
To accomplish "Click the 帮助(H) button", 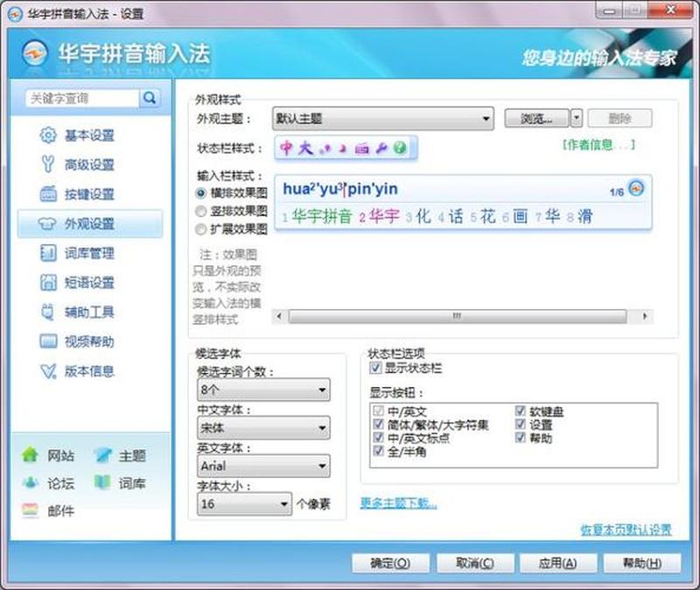I will pyautogui.click(x=642, y=563).
